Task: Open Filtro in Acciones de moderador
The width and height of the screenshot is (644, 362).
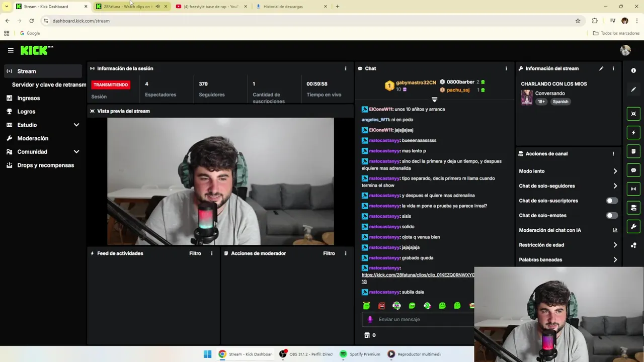Action: pos(329,253)
